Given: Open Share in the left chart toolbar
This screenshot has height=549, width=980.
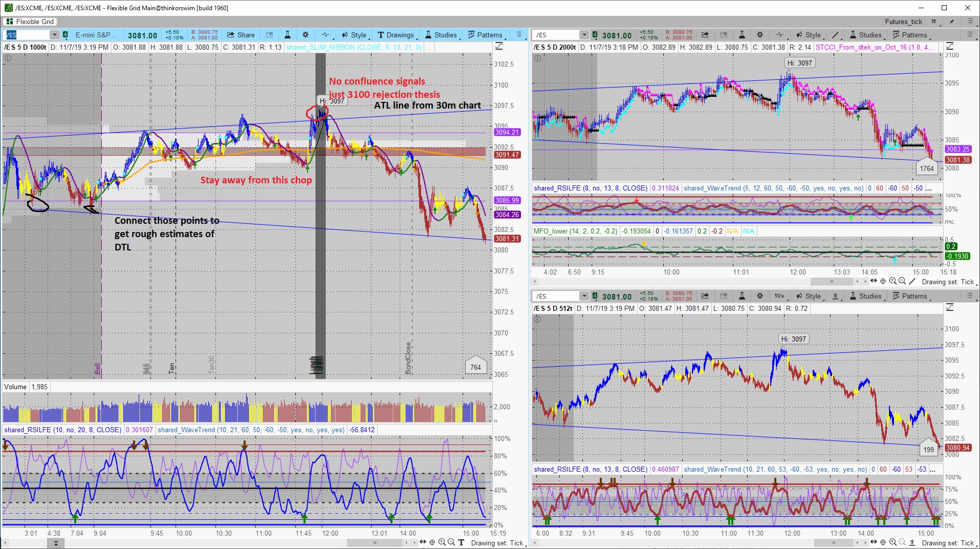Looking at the screenshot, I should click(241, 35).
